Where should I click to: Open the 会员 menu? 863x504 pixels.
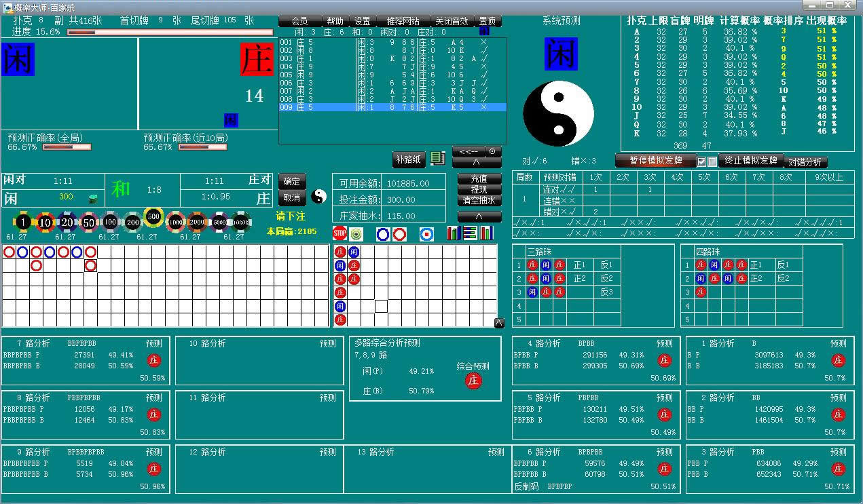coord(299,21)
